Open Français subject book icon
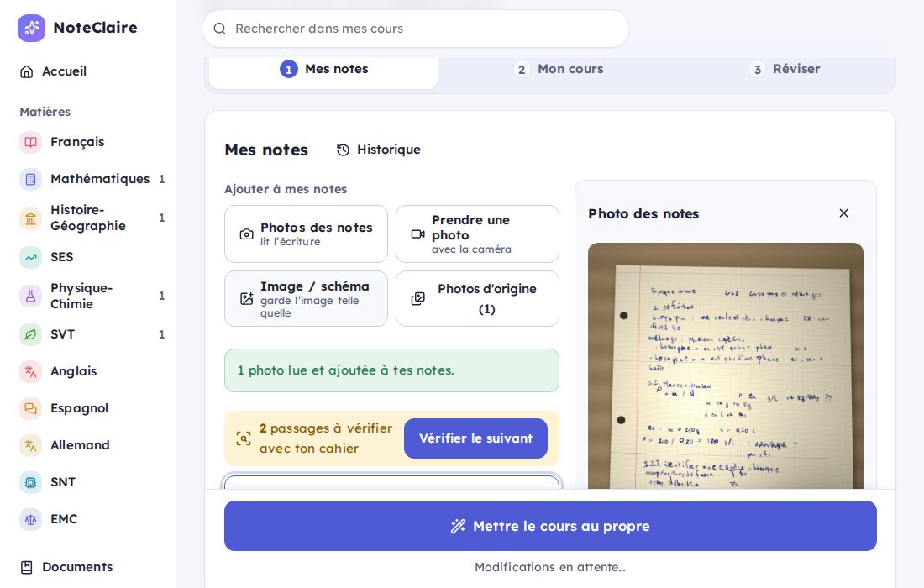This screenshot has width=924, height=588. point(30,142)
